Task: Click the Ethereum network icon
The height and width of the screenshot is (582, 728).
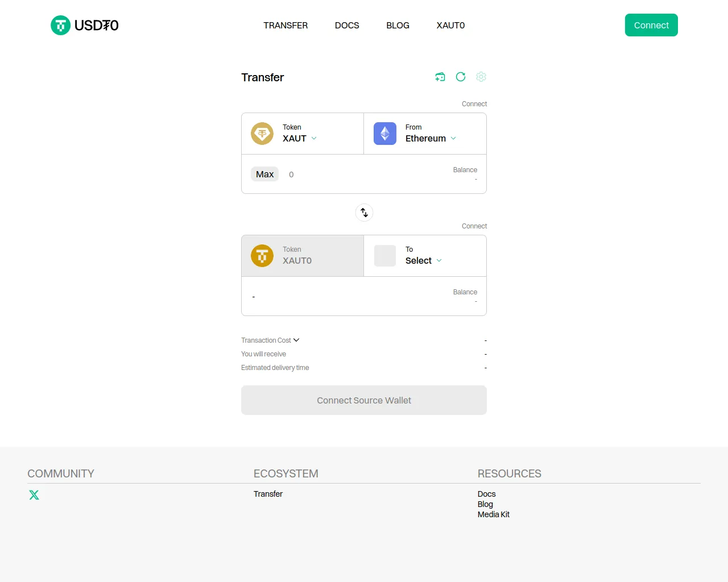Action: (x=385, y=134)
